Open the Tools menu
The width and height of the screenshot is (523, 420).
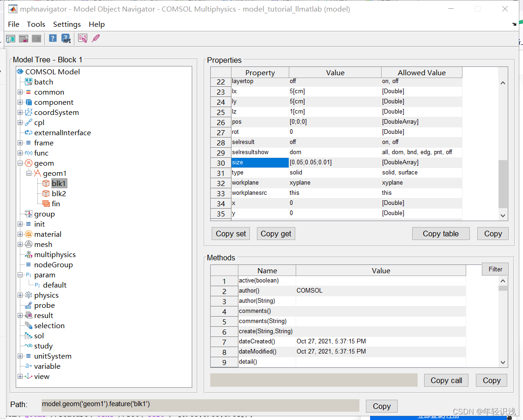pos(36,24)
